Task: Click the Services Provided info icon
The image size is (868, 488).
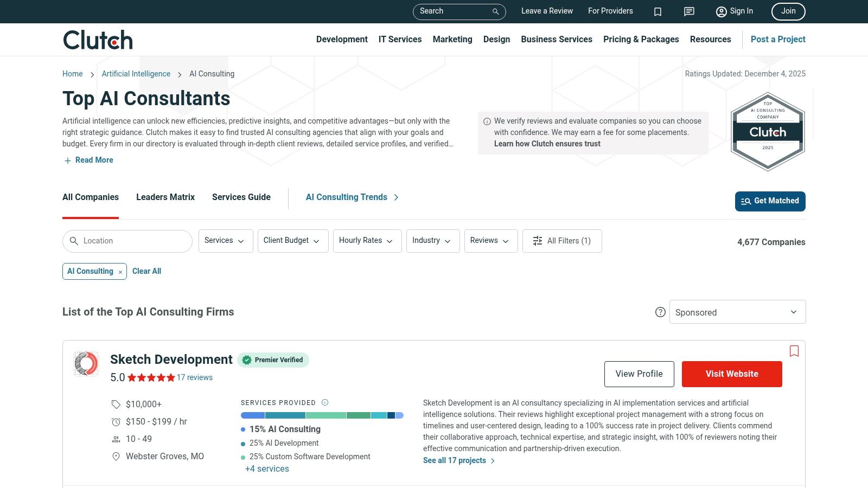Action: pyautogui.click(x=325, y=402)
